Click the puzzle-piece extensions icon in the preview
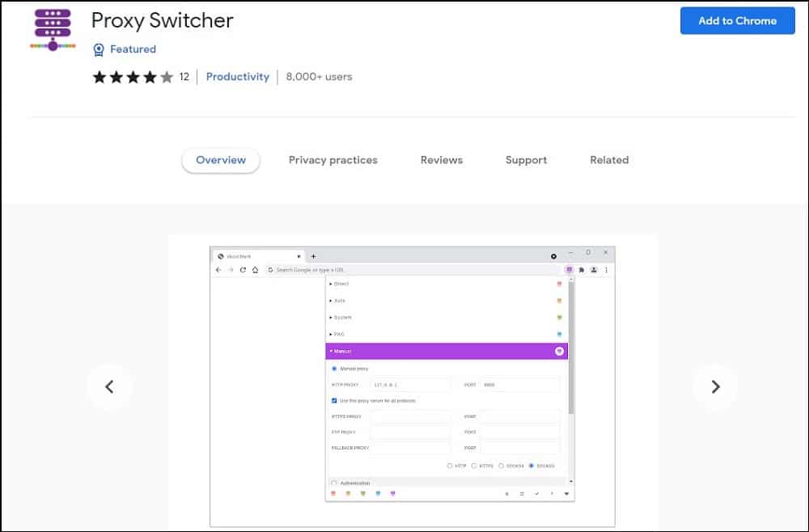 [x=582, y=269]
